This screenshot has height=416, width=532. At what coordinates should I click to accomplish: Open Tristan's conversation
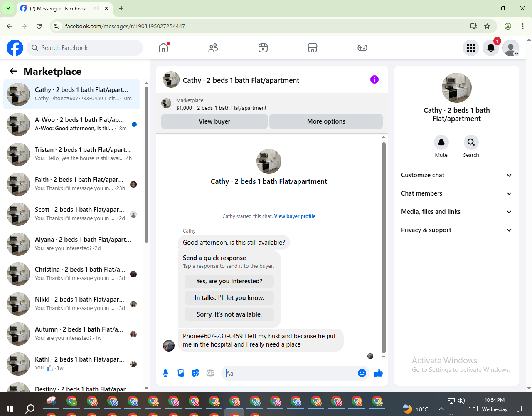coord(72,154)
